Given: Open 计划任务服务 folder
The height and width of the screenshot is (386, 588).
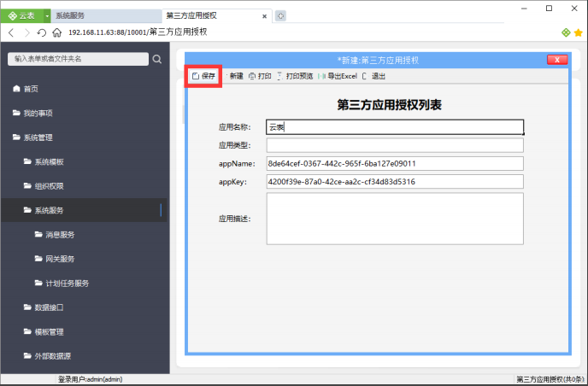Looking at the screenshot, I should click(62, 284).
